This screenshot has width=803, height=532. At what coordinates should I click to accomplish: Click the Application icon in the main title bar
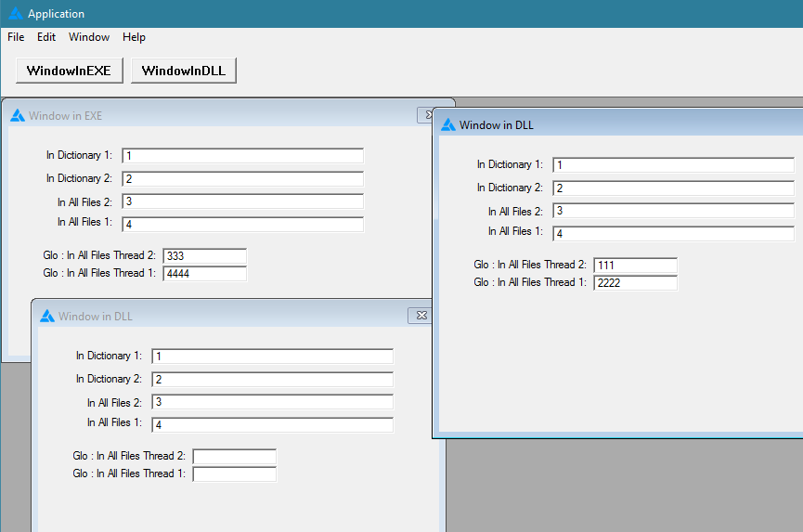click(15, 14)
